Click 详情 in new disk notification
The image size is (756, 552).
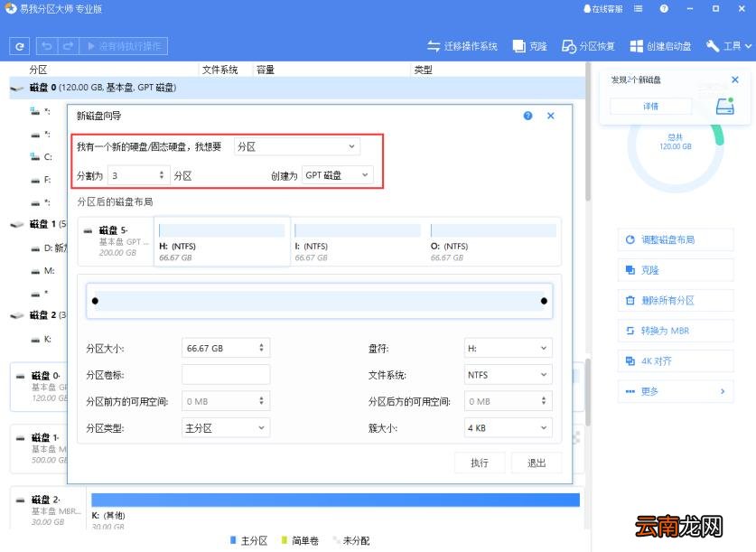tap(651, 106)
